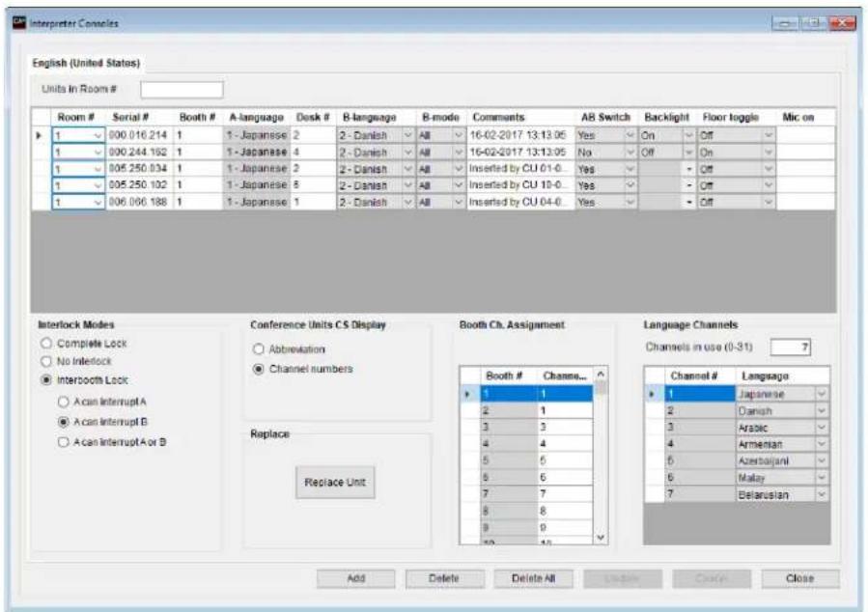The image size is (868, 612).
Task: Click the Backlight column header
Action: tap(666, 118)
